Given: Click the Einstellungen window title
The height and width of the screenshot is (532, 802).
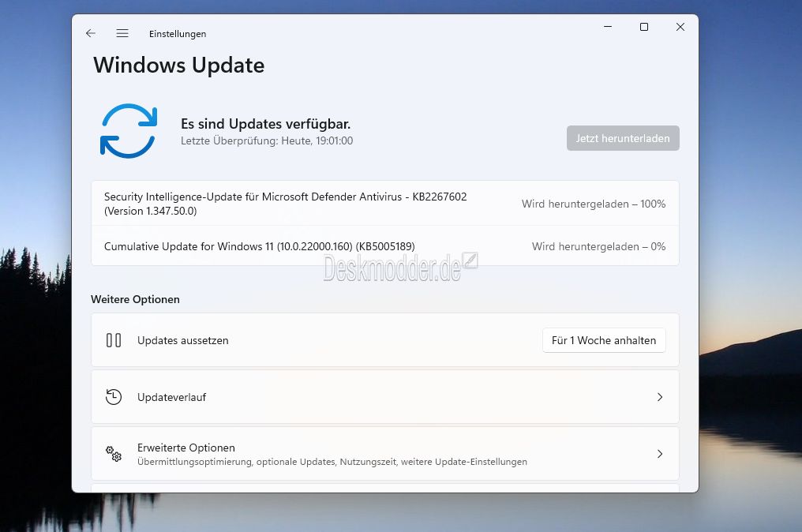Looking at the screenshot, I should point(178,34).
